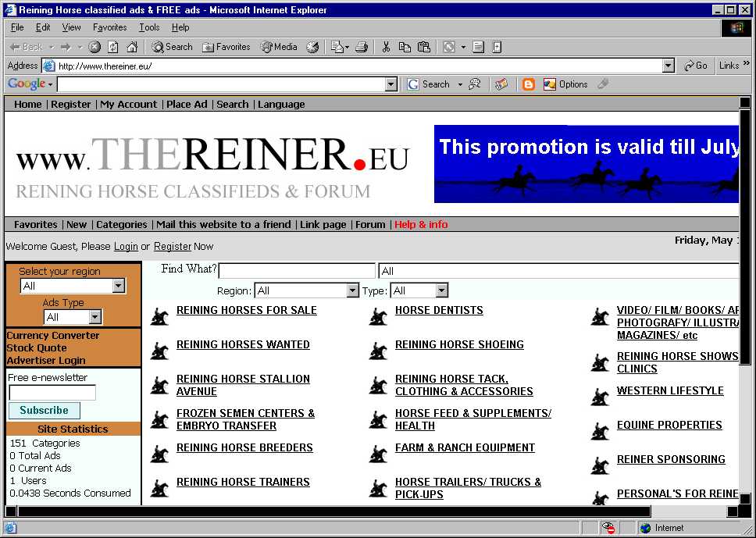Click the Google toolbar Options button
This screenshot has height=538, width=756.
pyautogui.click(x=565, y=84)
